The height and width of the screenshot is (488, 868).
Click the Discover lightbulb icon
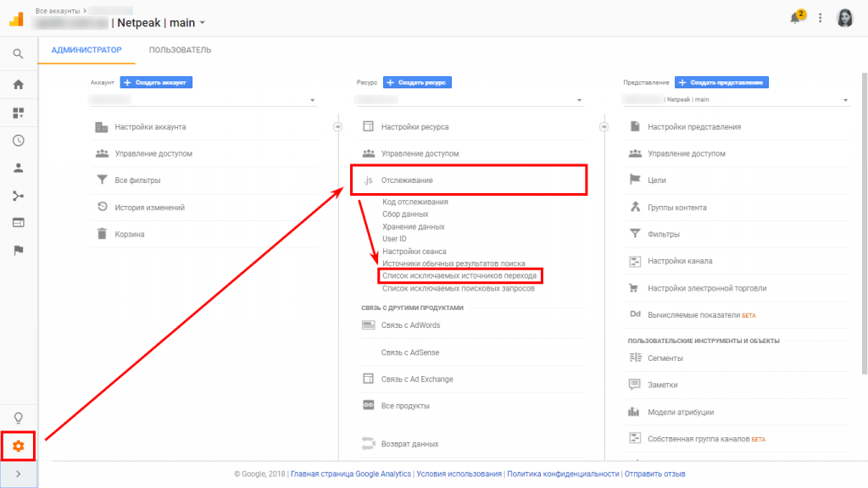(x=18, y=418)
